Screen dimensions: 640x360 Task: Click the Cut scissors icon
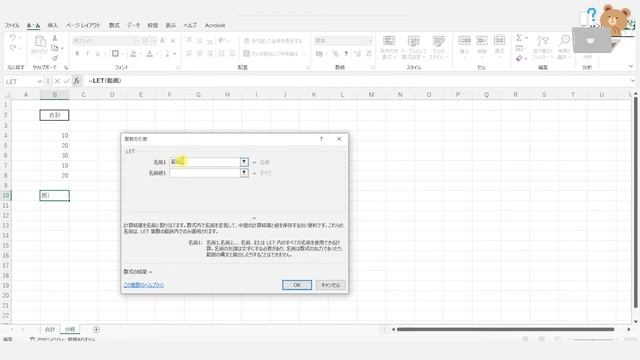(x=55, y=38)
